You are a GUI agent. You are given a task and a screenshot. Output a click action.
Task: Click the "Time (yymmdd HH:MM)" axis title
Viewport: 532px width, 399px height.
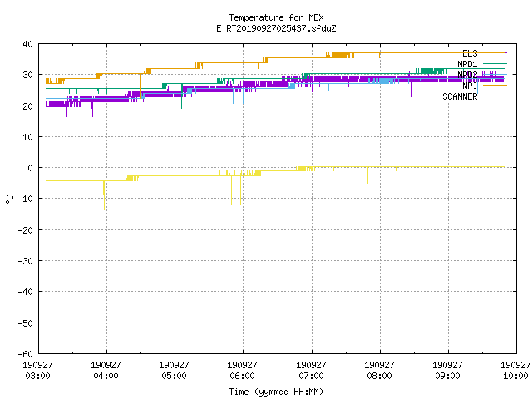(x=276, y=392)
